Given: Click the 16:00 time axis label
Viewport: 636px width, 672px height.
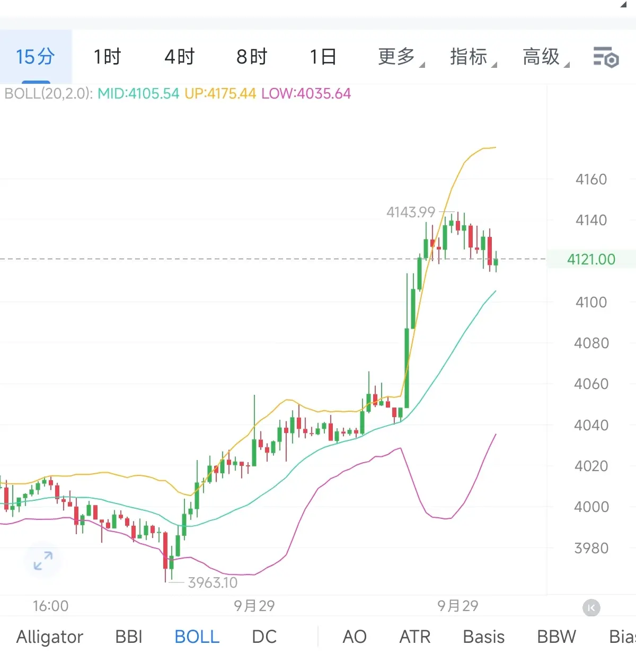Looking at the screenshot, I should click(x=51, y=606).
